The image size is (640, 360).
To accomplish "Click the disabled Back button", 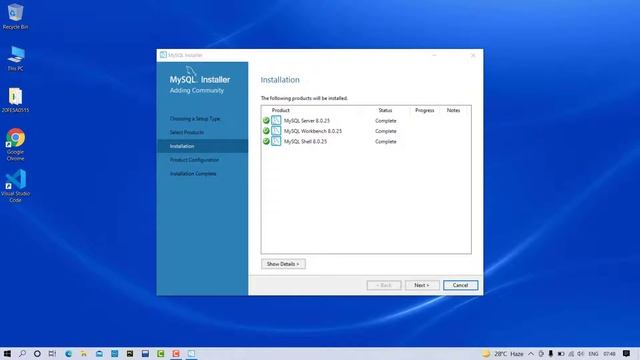I will (x=384, y=285).
